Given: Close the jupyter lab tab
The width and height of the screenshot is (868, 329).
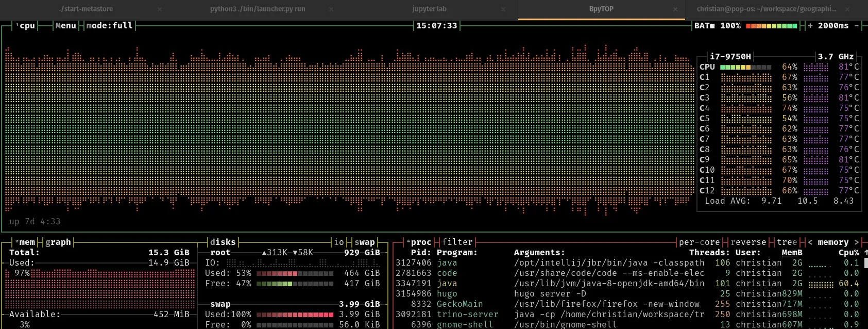Looking at the screenshot, I should (503, 9).
